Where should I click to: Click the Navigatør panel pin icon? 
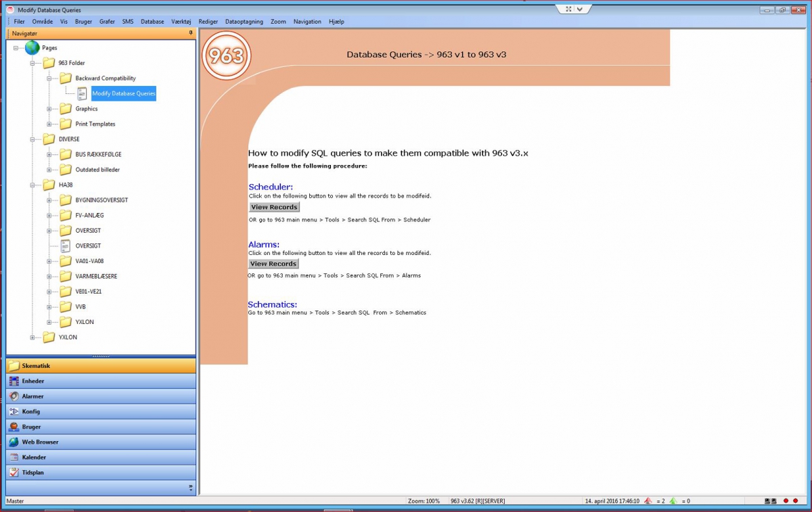(x=191, y=33)
